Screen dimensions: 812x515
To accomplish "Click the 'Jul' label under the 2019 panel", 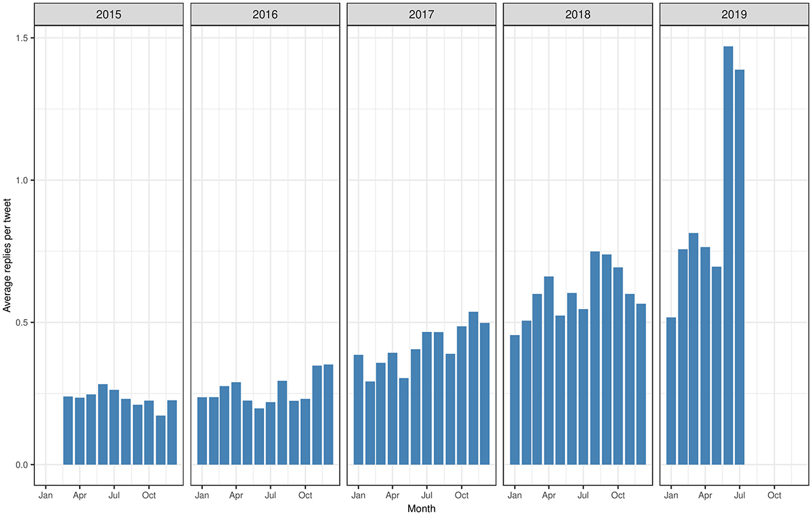I will coord(740,495).
